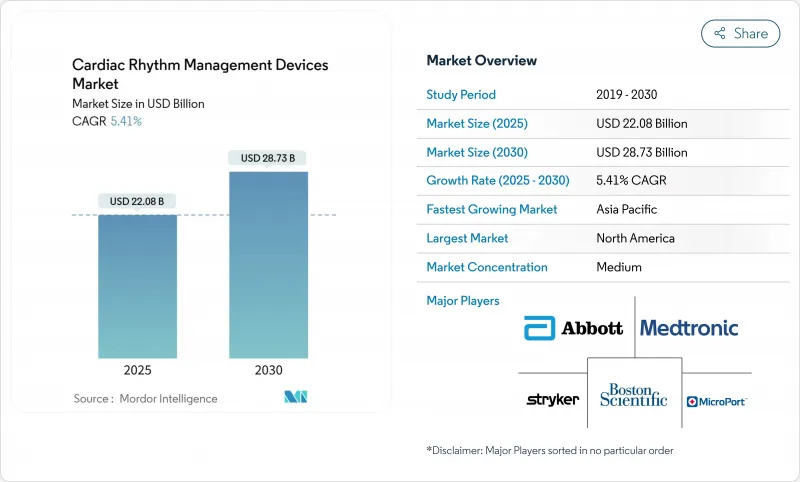
Task: Click the Stryker logo
Action: [x=552, y=399]
